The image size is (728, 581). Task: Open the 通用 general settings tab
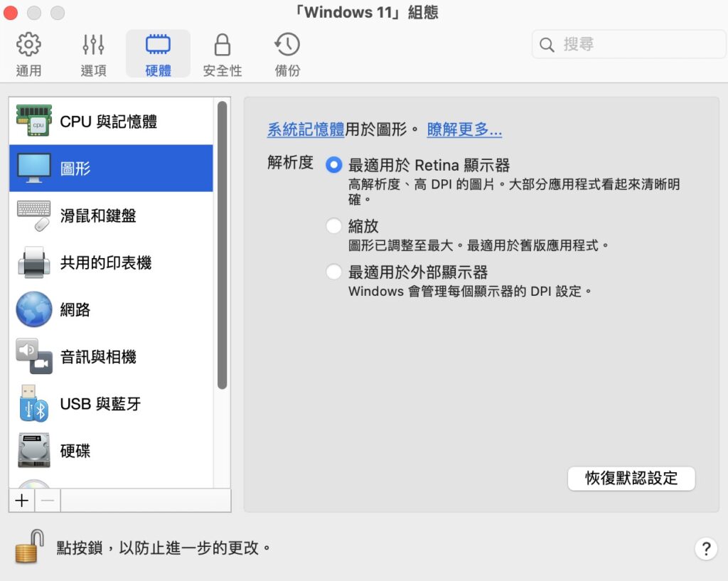point(28,54)
